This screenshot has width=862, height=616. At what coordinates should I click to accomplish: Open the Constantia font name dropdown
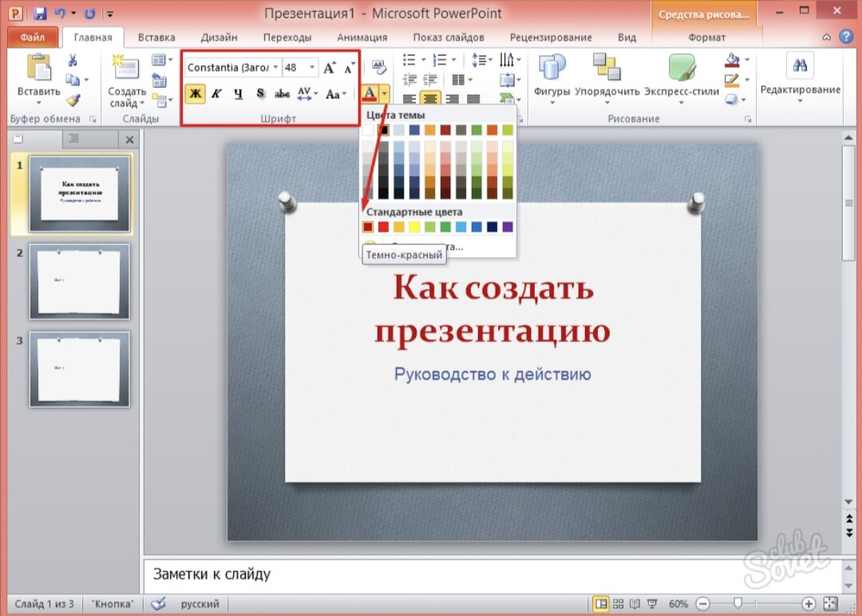point(276,68)
